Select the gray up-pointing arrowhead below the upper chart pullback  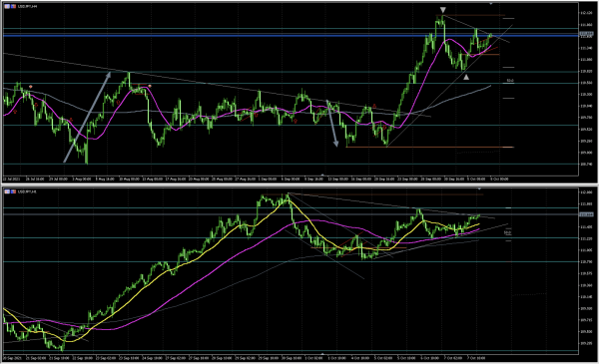pos(466,77)
